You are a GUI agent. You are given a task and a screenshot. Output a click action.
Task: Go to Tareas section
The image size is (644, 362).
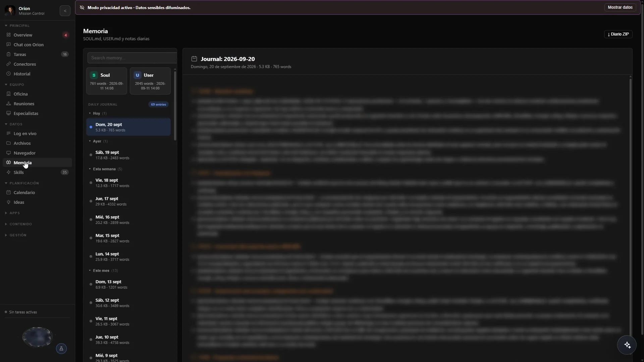pyautogui.click(x=37, y=54)
